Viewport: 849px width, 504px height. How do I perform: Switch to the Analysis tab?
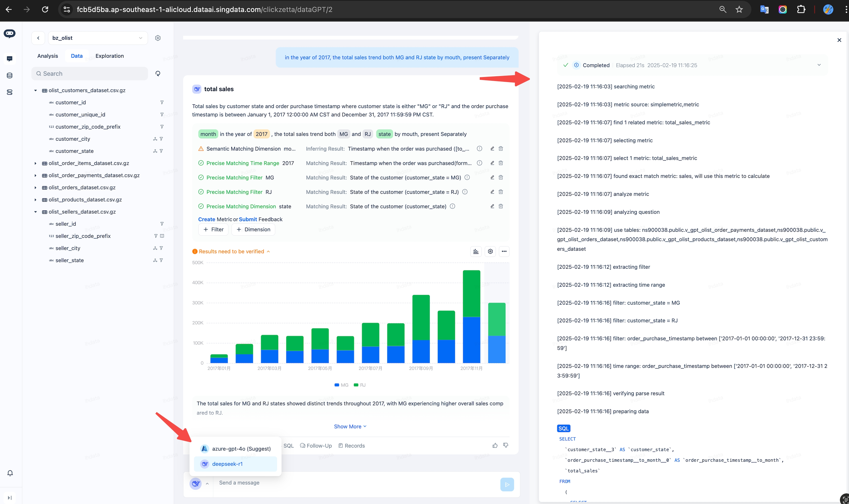point(48,56)
